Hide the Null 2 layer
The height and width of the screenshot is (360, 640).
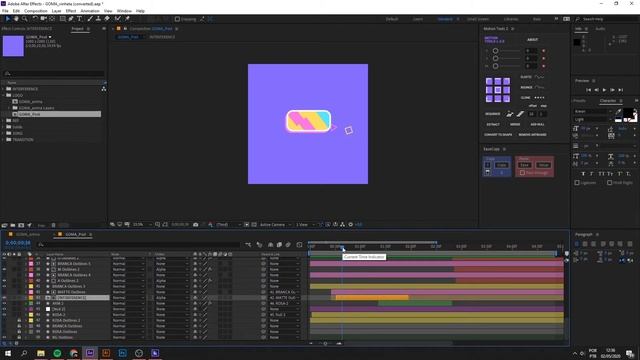(4, 309)
